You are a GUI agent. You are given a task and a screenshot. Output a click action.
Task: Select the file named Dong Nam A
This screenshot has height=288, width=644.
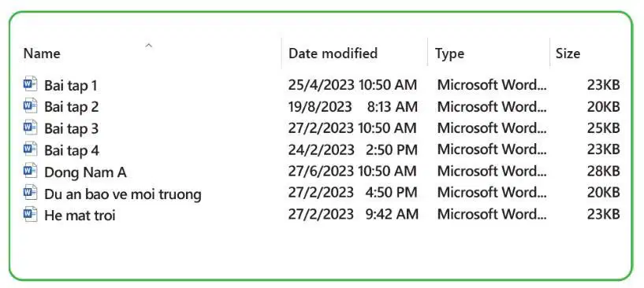pos(85,172)
